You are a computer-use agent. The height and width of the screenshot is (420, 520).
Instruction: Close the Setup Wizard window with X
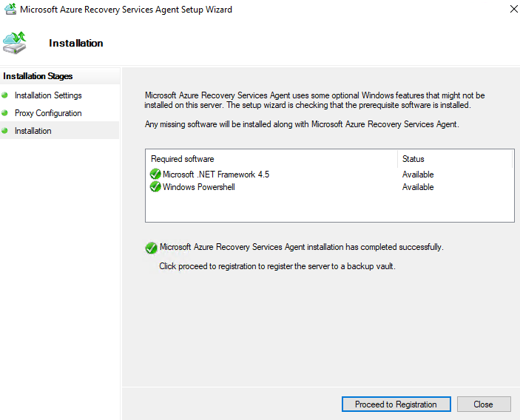coord(513,9)
